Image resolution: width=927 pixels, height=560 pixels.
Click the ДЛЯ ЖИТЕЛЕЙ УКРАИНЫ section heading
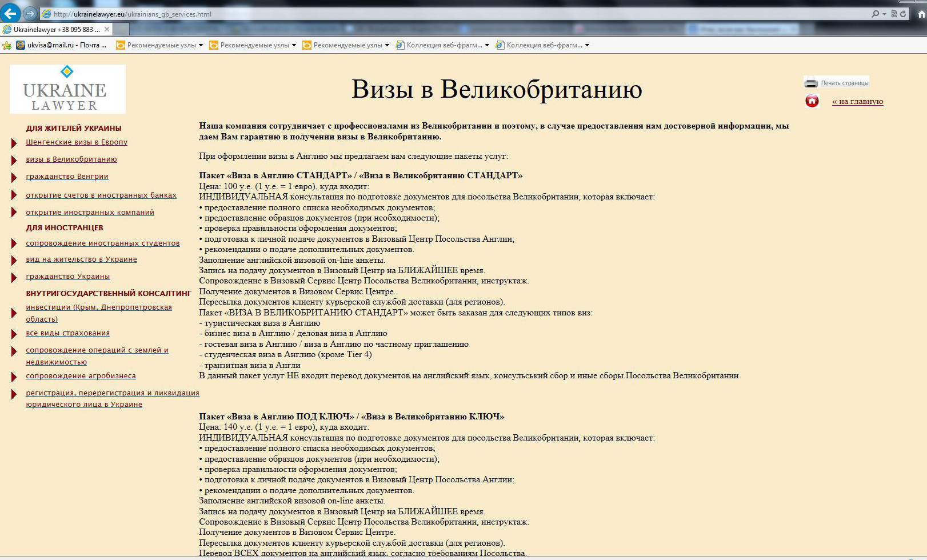click(75, 129)
